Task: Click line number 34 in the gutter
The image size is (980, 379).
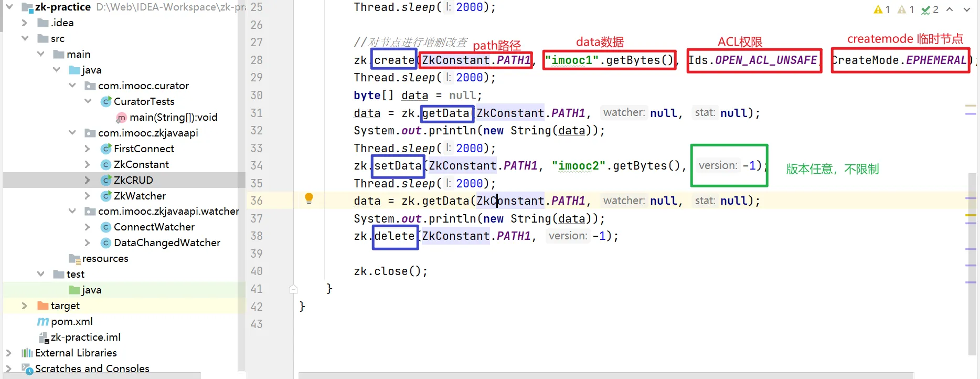Action: pos(257,166)
